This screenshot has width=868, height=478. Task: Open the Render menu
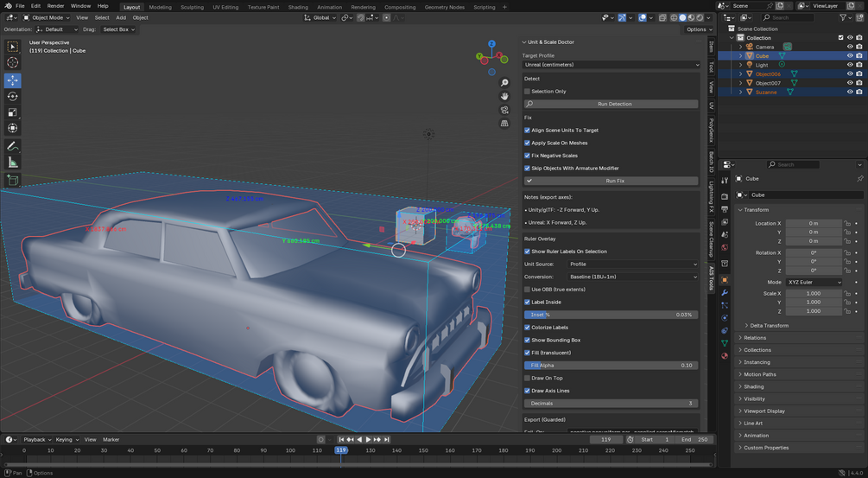click(55, 6)
